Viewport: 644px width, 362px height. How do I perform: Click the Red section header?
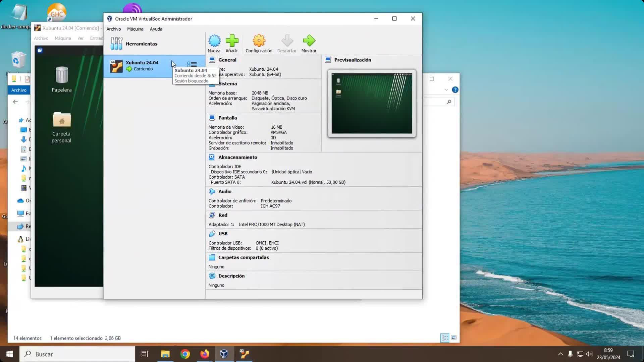pos(223,215)
